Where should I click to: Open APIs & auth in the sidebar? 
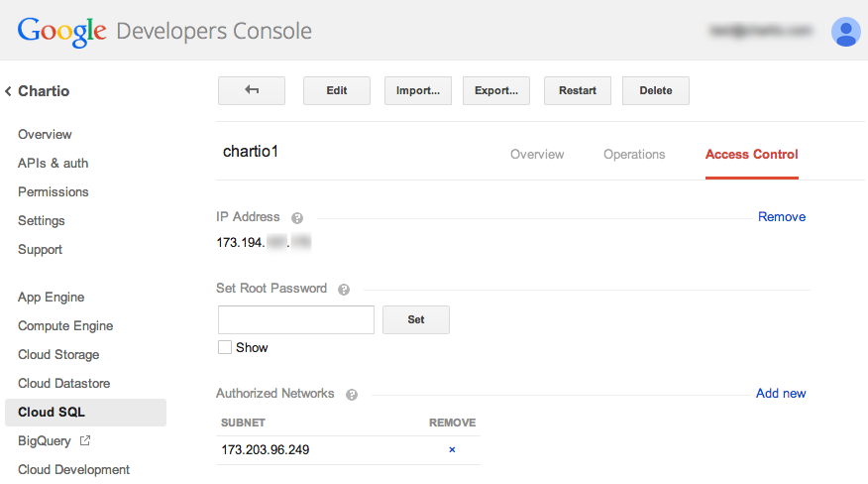point(54,163)
